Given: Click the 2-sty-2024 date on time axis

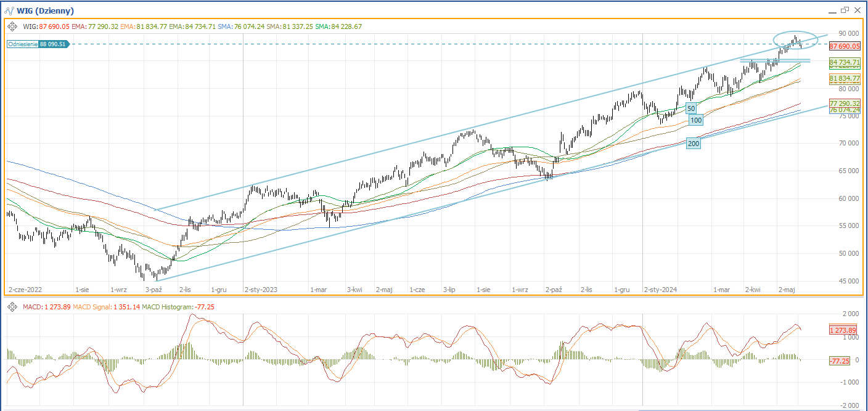Looking at the screenshot, I should click(660, 289).
